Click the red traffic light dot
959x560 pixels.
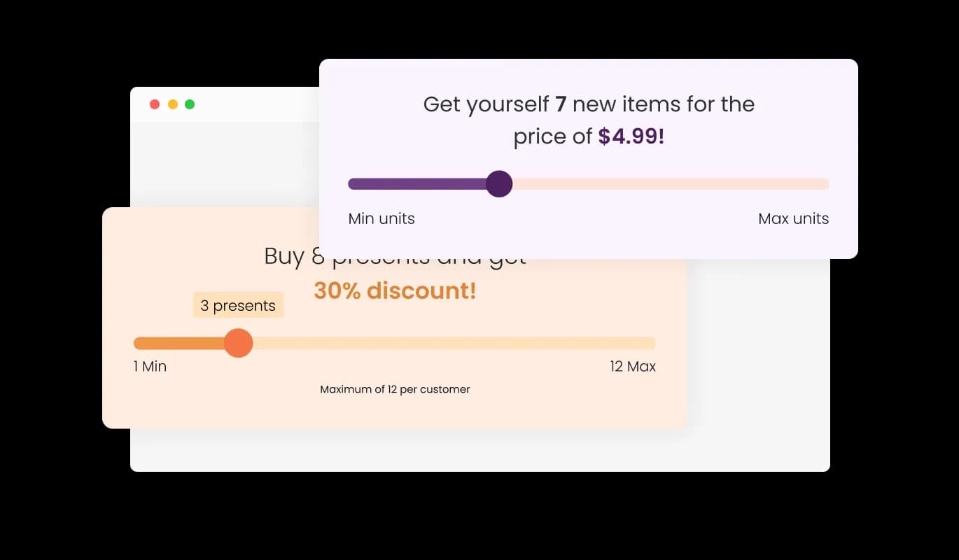[154, 104]
